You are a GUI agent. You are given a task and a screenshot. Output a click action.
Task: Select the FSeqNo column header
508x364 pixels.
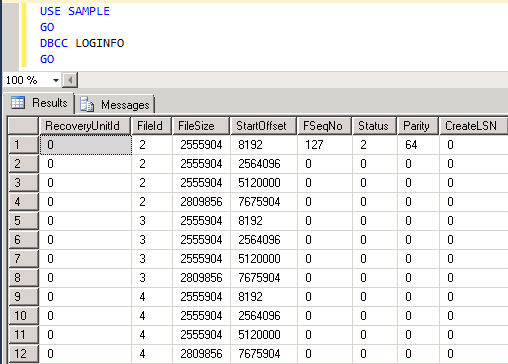[324, 126]
